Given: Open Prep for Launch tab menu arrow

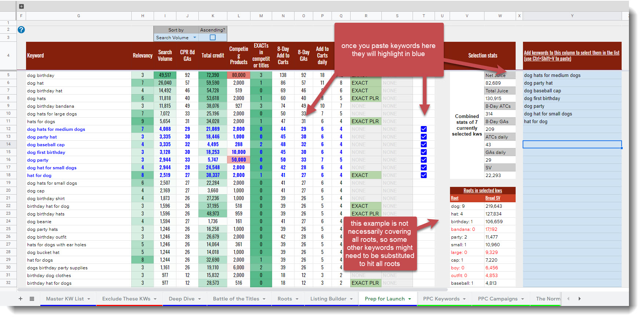Looking at the screenshot, I should click(410, 299).
